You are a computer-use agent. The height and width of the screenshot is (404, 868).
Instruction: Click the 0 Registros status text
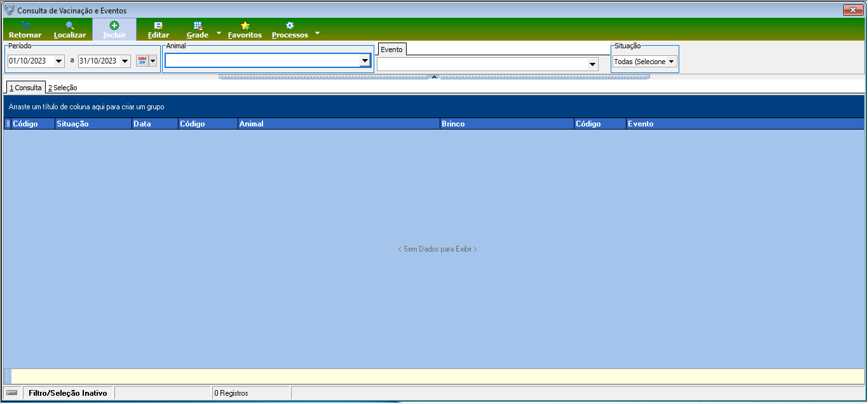tap(231, 393)
